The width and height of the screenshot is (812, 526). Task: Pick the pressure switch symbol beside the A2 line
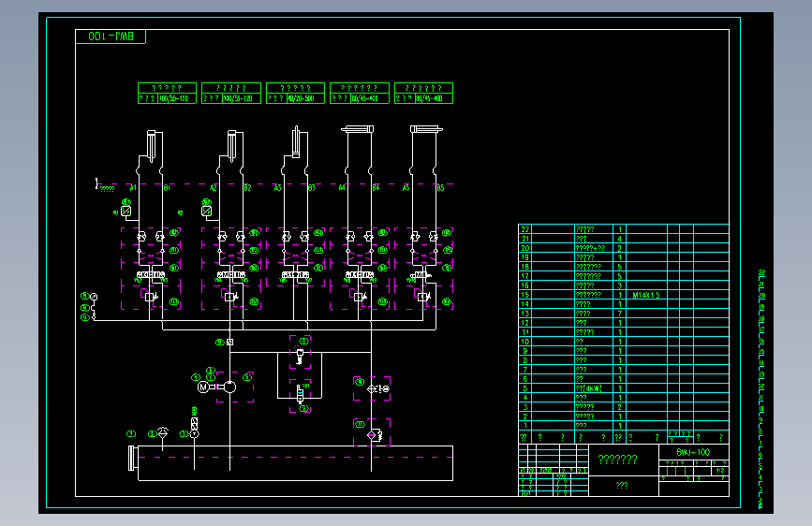(206, 211)
